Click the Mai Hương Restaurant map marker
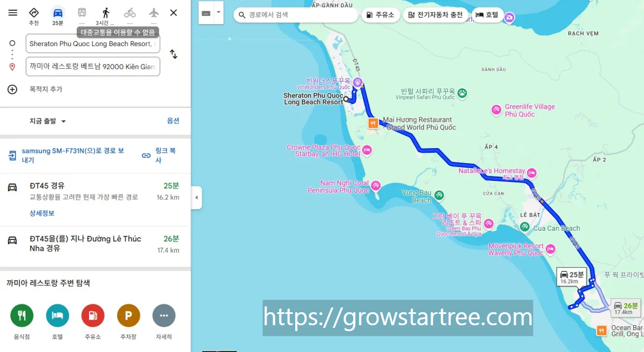This screenshot has width=644, height=352. click(372, 123)
